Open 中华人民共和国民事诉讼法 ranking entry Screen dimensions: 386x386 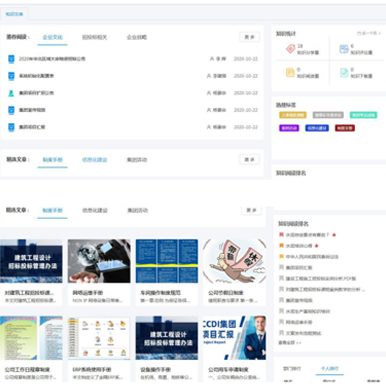[x=312, y=257]
